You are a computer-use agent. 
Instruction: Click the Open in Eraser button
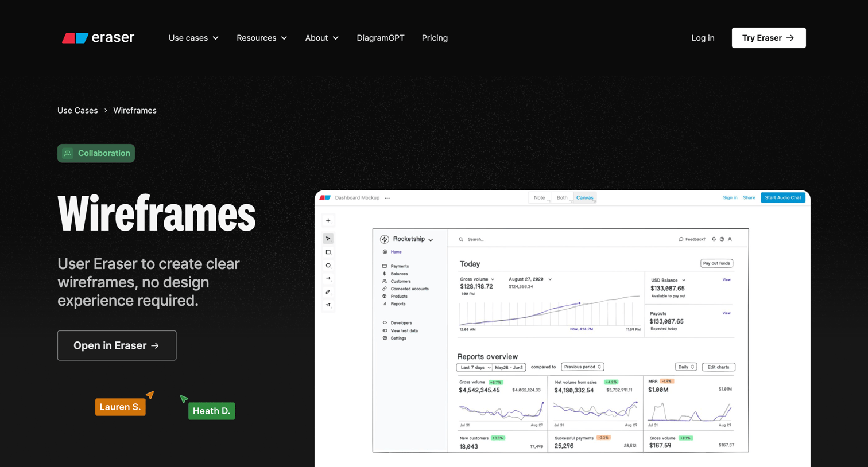[117, 345]
